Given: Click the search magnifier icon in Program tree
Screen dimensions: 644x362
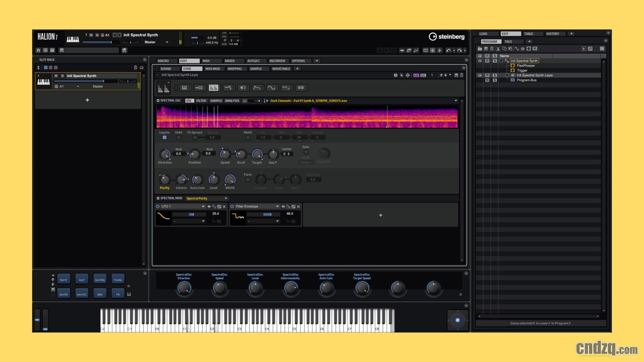Looking at the screenshot, I should click(590, 49).
